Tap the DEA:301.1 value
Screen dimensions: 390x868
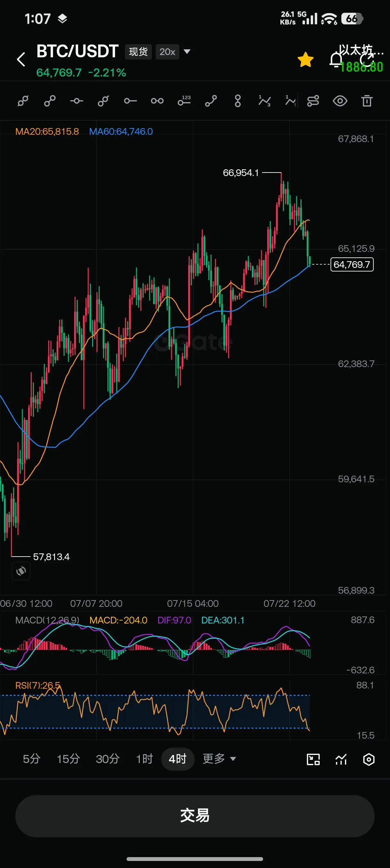223,620
